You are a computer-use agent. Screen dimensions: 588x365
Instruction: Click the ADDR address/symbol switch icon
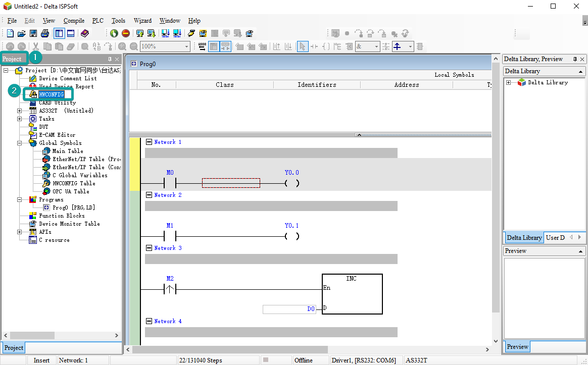click(202, 46)
